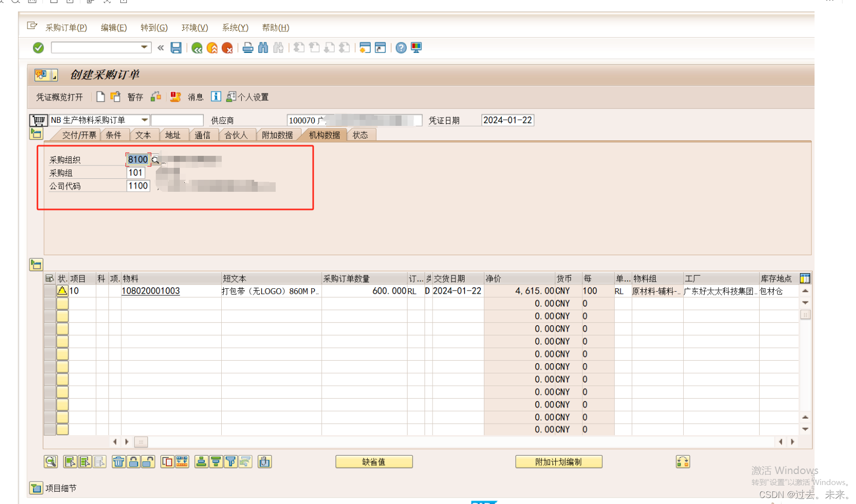Click the blue information 'i' icon
Viewport: 856px width, 504px height.
point(216,96)
